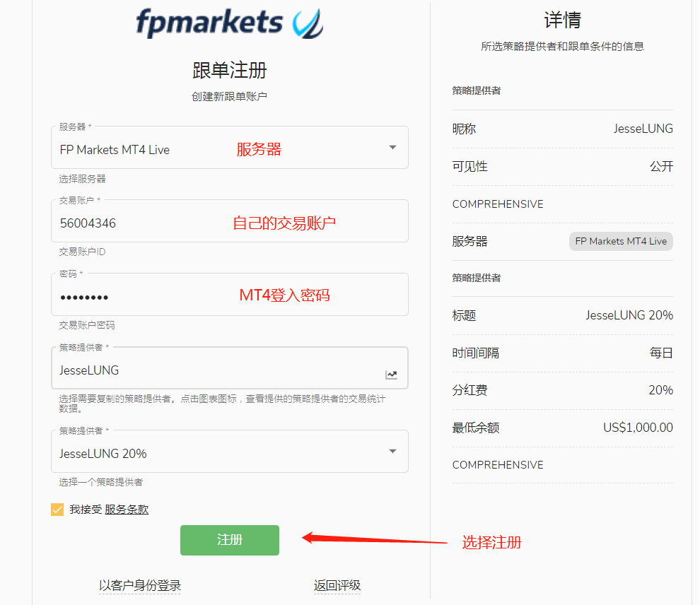The width and height of the screenshot is (700, 605).
Task: Click the title value JesseLUNG 20%
Action: (629, 315)
